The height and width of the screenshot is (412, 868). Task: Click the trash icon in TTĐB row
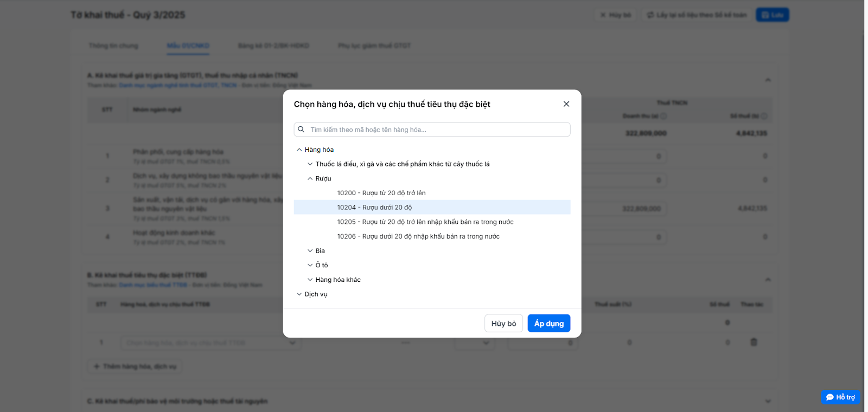pyautogui.click(x=754, y=342)
